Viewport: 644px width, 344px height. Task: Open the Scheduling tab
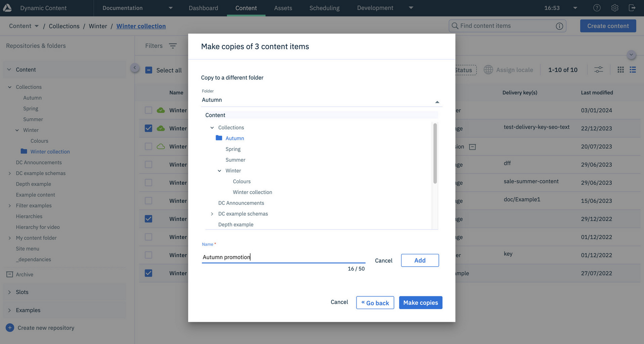324,8
